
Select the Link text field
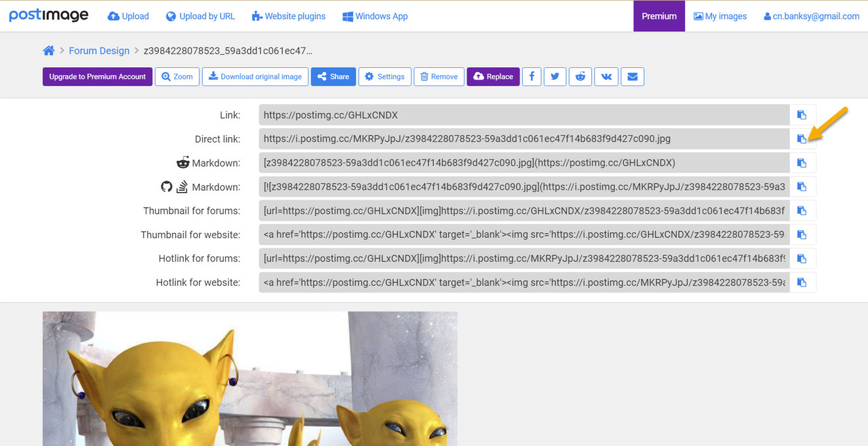click(x=524, y=115)
